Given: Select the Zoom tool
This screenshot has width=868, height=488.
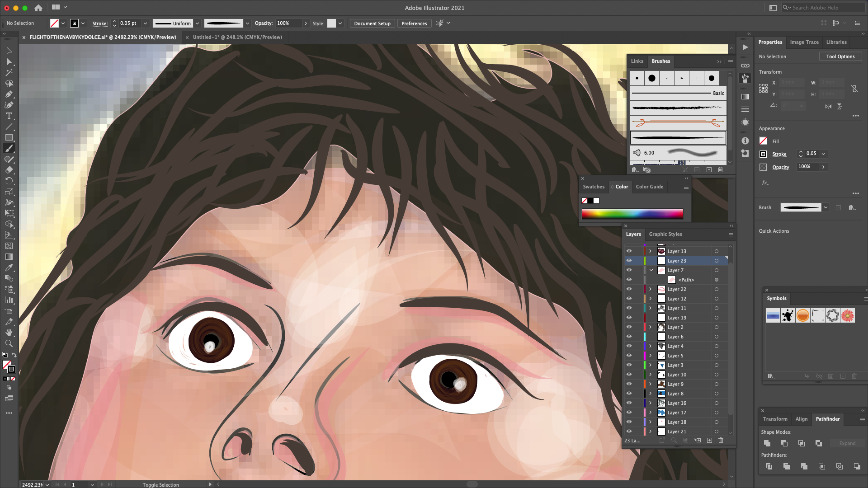Looking at the screenshot, I should click(x=9, y=344).
